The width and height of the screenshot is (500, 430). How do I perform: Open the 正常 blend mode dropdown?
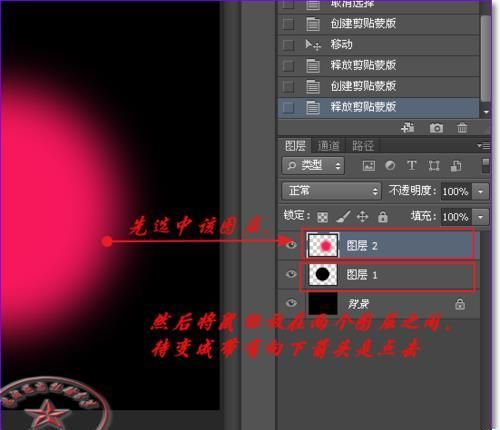(331, 191)
